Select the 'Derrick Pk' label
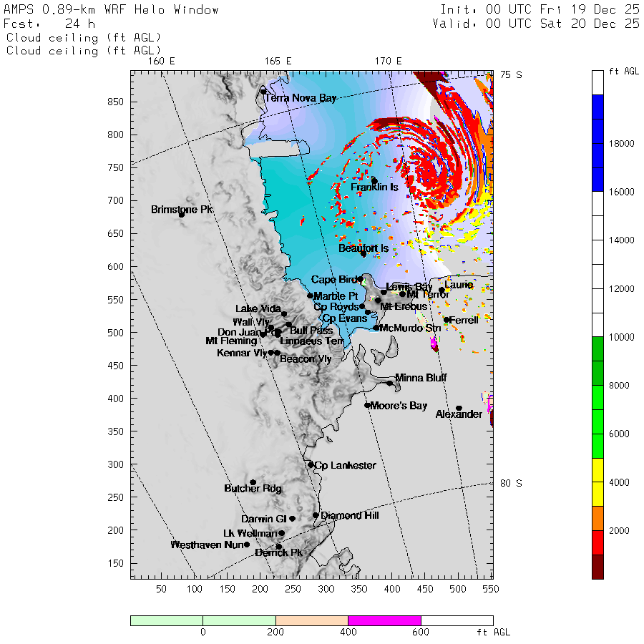 coord(278,553)
